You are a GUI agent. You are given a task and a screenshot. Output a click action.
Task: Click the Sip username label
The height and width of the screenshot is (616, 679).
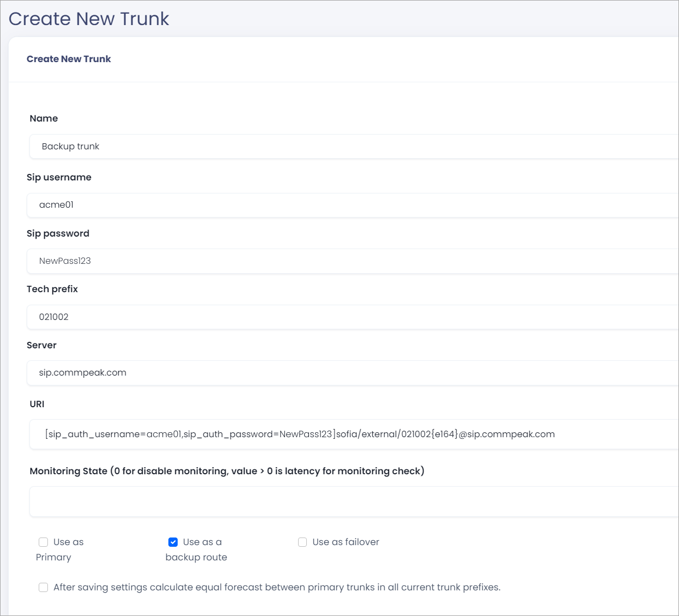(x=59, y=177)
